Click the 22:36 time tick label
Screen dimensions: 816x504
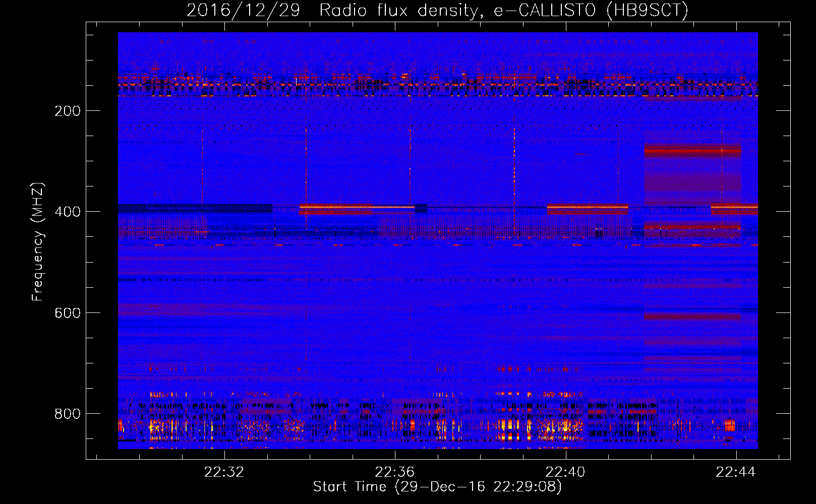tap(395, 472)
